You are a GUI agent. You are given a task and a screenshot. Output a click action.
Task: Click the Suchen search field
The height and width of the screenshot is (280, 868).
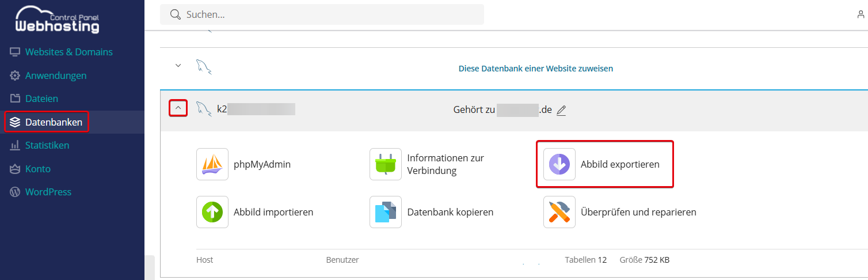[x=322, y=14]
